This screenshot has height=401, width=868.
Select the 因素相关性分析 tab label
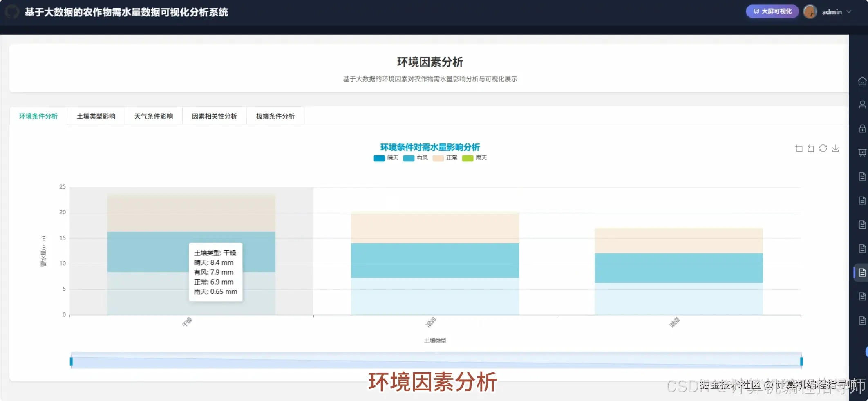click(214, 116)
